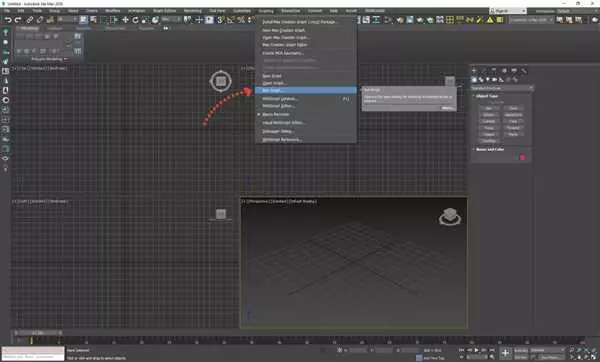Toggle Angle Snap in the toolbar
The image size is (600, 362).
230,20
